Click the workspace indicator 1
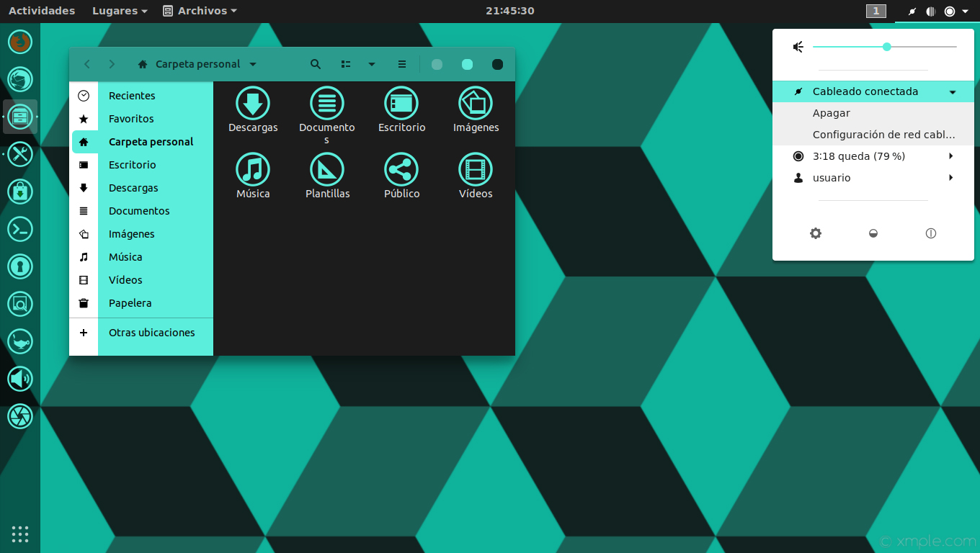The width and height of the screenshot is (980, 553). 876,11
